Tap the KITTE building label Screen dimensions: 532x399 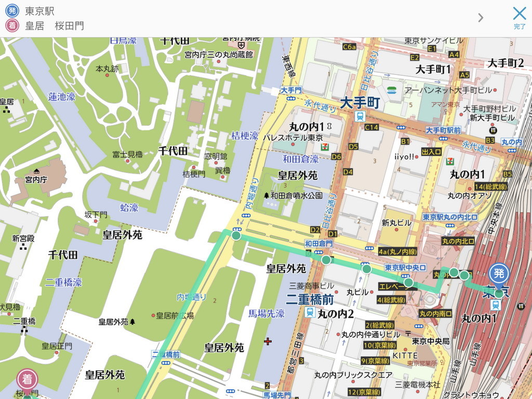[405, 355]
